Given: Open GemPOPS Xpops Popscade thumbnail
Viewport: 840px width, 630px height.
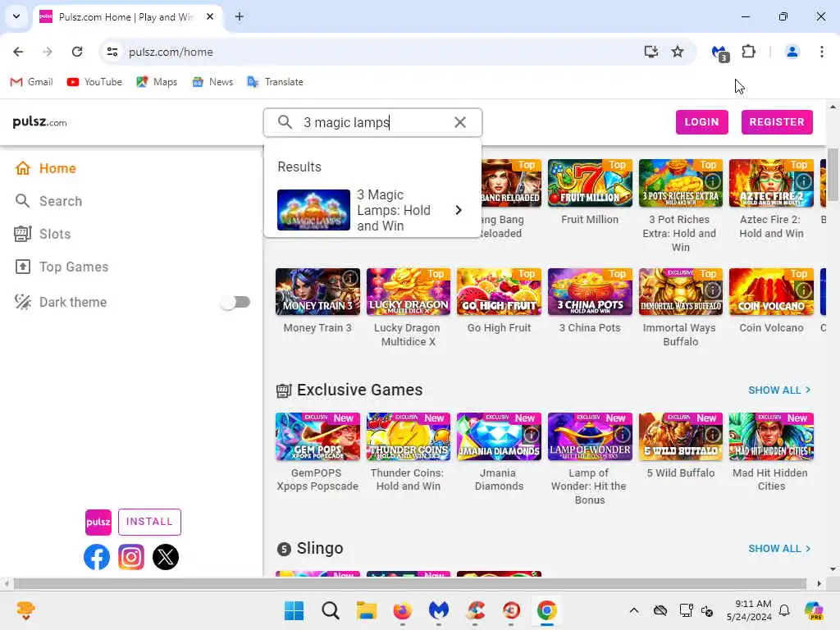Looking at the screenshot, I should pos(317,436).
